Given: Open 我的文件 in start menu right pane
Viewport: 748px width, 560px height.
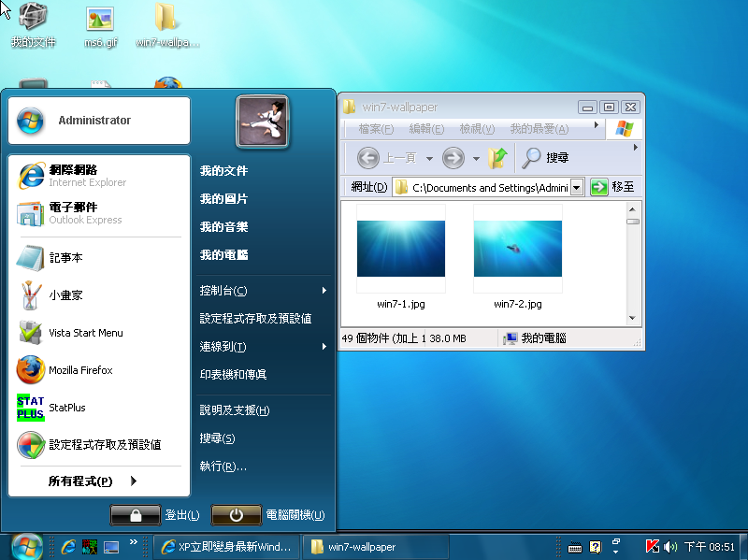Looking at the screenshot, I should [x=223, y=171].
